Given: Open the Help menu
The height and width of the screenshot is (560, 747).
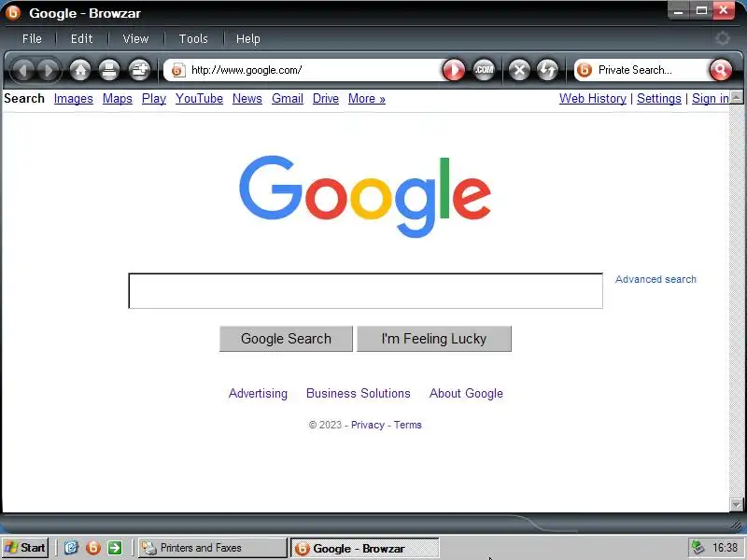Looking at the screenshot, I should [x=248, y=38].
